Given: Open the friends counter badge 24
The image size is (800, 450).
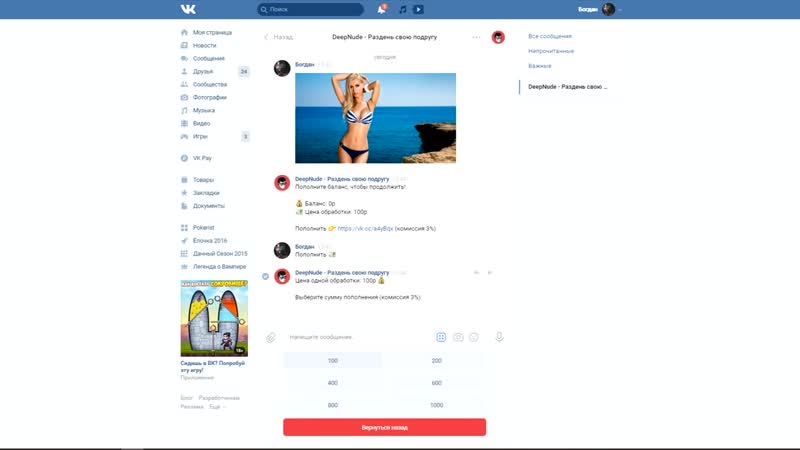Looking at the screenshot, I should [x=244, y=71].
